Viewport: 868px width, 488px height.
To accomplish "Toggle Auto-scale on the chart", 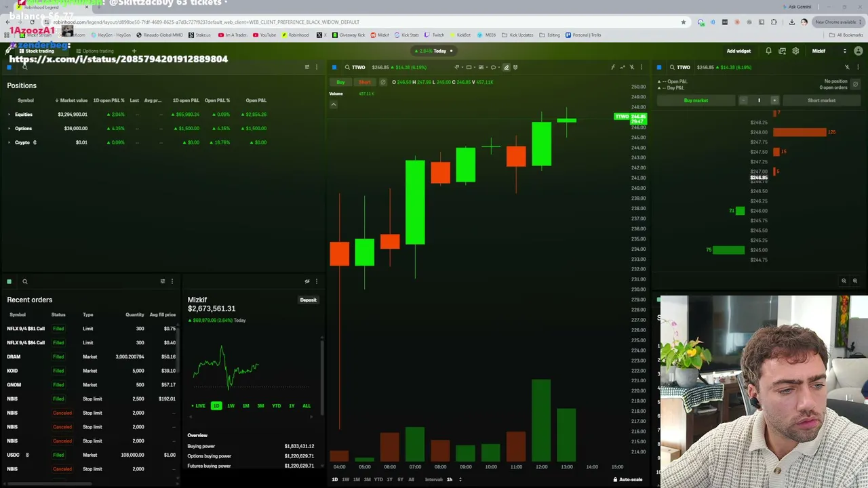I will point(630,479).
